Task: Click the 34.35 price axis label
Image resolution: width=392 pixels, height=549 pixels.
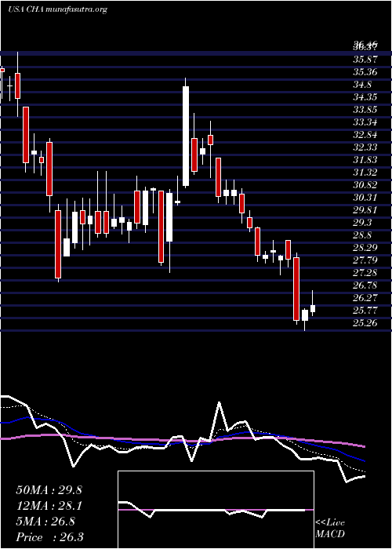Action: pos(365,97)
